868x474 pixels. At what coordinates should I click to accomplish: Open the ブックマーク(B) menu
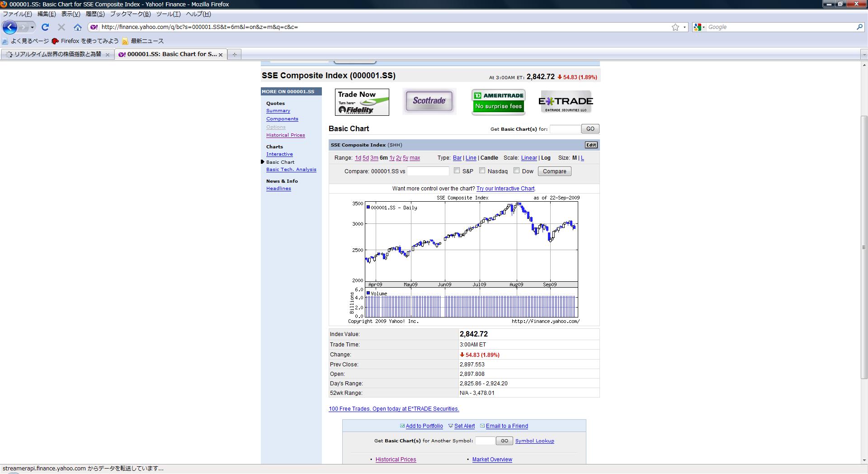(130, 14)
